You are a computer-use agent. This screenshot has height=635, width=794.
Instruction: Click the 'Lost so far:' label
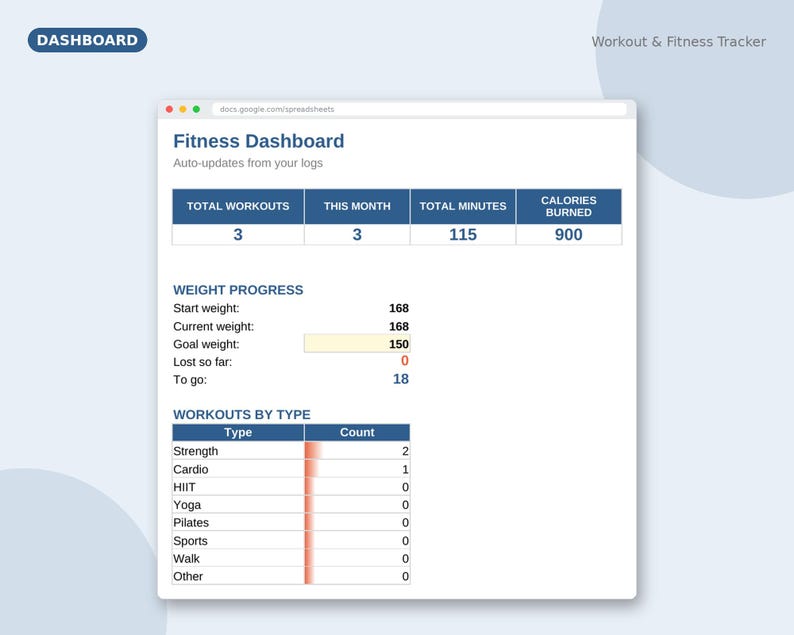click(x=203, y=362)
